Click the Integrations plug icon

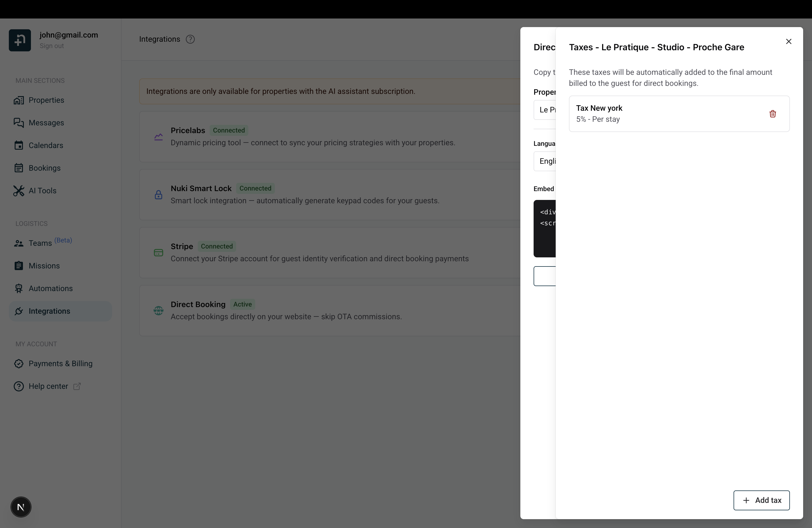coord(19,311)
